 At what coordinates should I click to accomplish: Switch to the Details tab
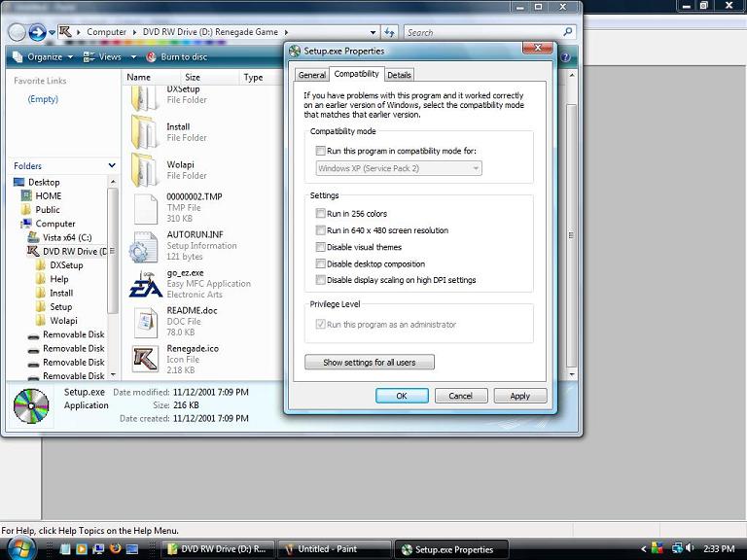point(399,75)
